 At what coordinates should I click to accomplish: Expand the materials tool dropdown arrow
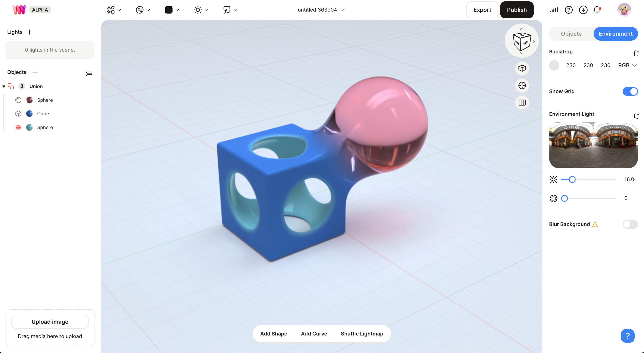148,10
